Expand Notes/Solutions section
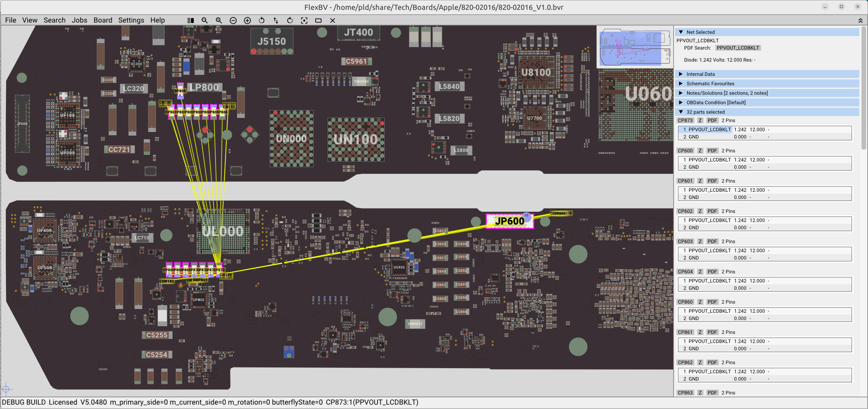The height and width of the screenshot is (409, 868). pyautogui.click(x=681, y=93)
